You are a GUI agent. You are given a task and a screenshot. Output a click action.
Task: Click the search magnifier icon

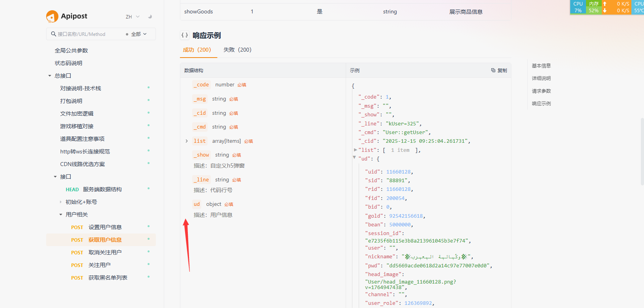coord(53,34)
